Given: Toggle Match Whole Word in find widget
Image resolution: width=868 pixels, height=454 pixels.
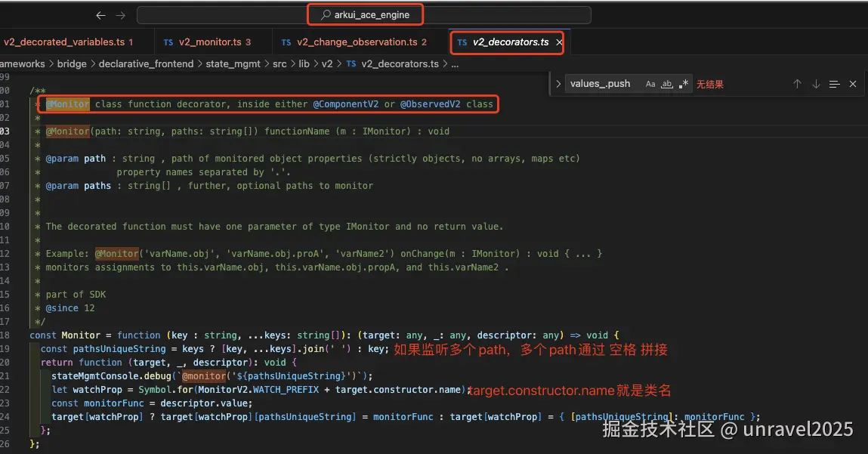Looking at the screenshot, I should pos(667,84).
